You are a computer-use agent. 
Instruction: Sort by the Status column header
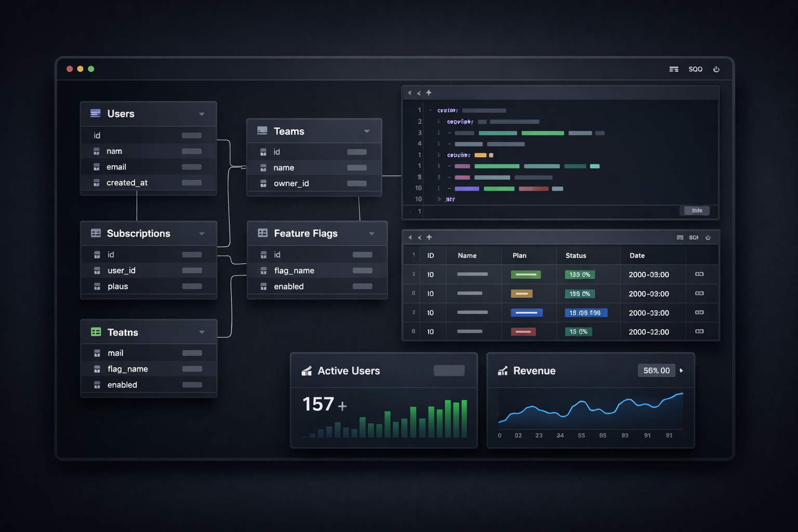click(576, 256)
